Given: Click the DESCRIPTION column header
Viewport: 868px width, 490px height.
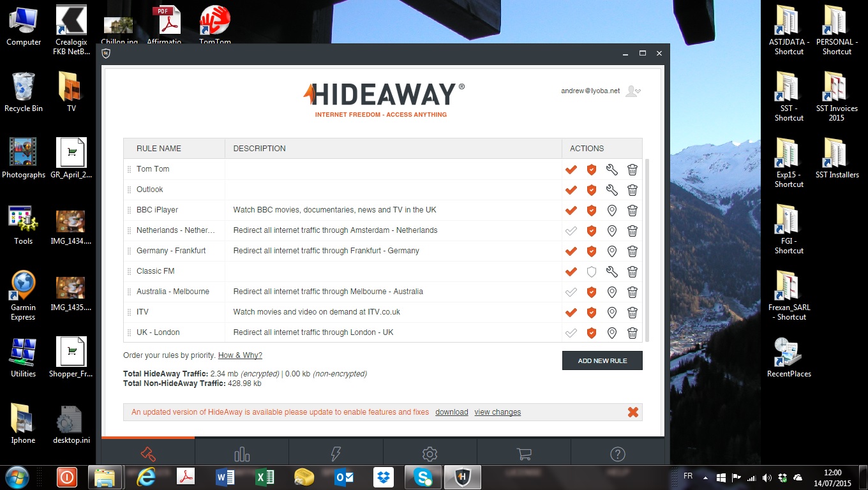Looking at the screenshot, I should click(x=393, y=148).
